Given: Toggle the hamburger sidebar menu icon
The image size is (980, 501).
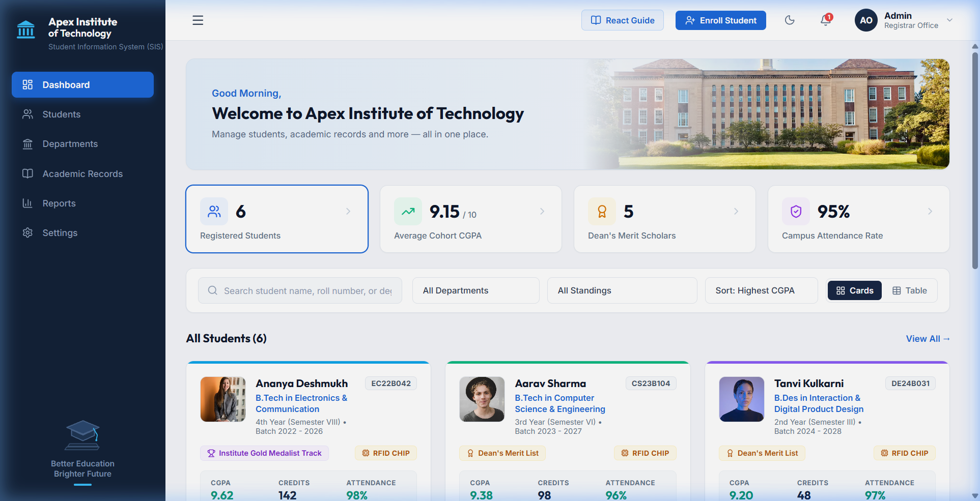Looking at the screenshot, I should pyautogui.click(x=198, y=20).
